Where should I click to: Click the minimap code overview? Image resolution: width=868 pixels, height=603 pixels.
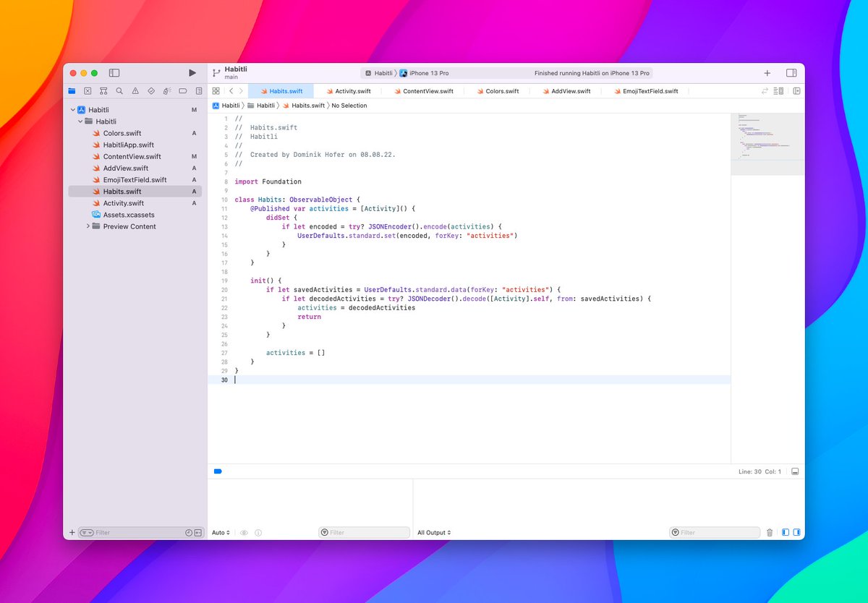(x=767, y=145)
